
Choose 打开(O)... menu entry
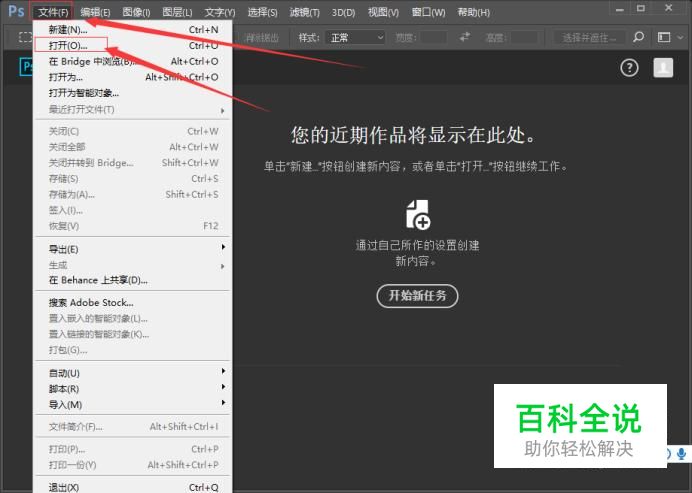(x=133, y=45)
